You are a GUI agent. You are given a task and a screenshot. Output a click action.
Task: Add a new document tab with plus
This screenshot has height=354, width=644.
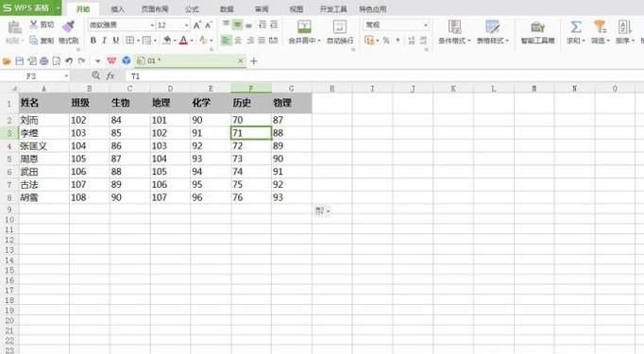tap(253, 61)
